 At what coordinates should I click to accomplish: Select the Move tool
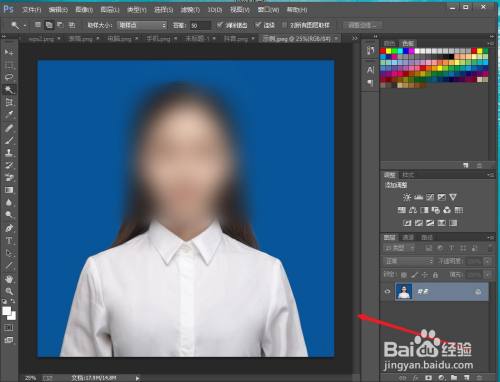[x=9, y=52]
